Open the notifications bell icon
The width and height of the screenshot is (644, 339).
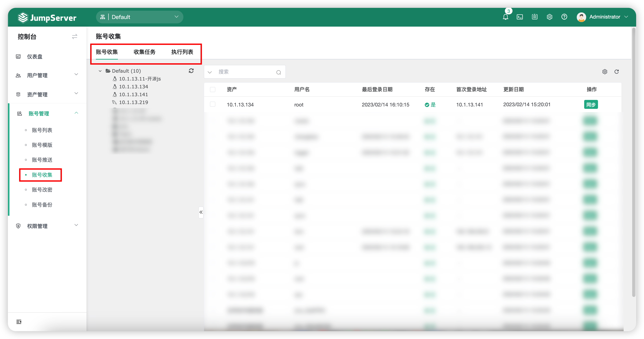point(505,17)
